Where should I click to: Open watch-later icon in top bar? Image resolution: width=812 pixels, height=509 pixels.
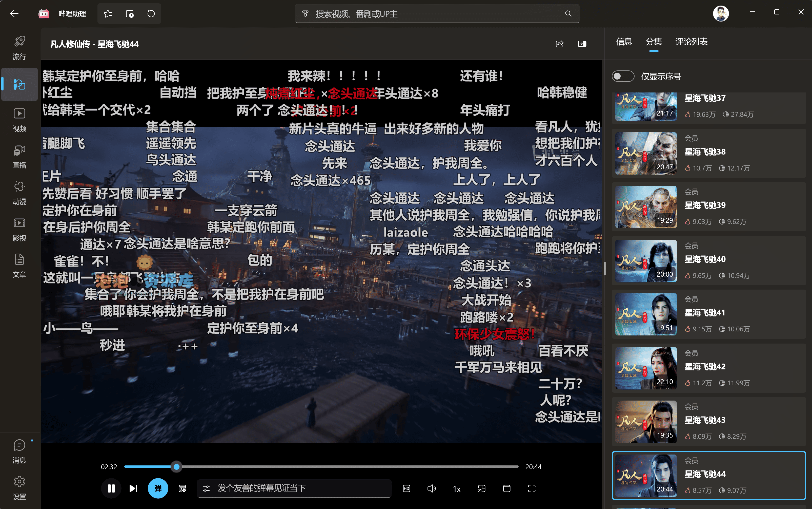pos(129,14)
